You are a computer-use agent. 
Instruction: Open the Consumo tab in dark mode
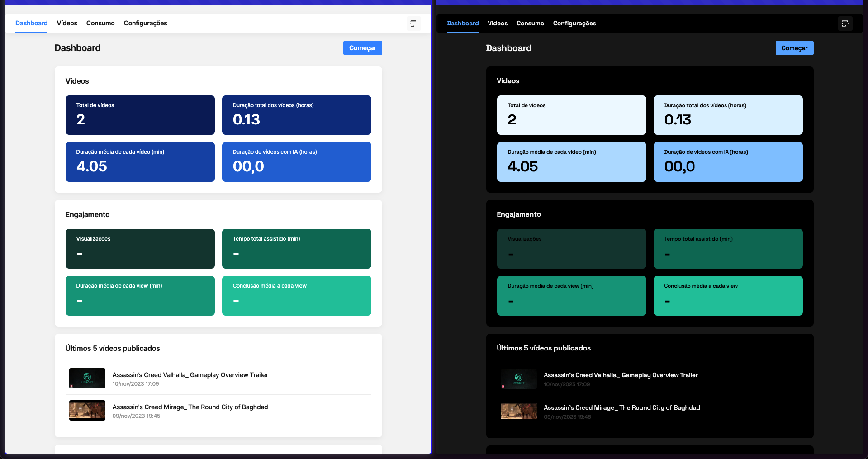tap(530, 23)
